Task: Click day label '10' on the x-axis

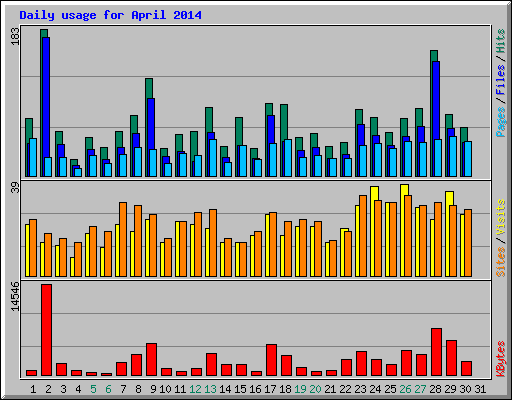Action: click(x=165, y=389)
